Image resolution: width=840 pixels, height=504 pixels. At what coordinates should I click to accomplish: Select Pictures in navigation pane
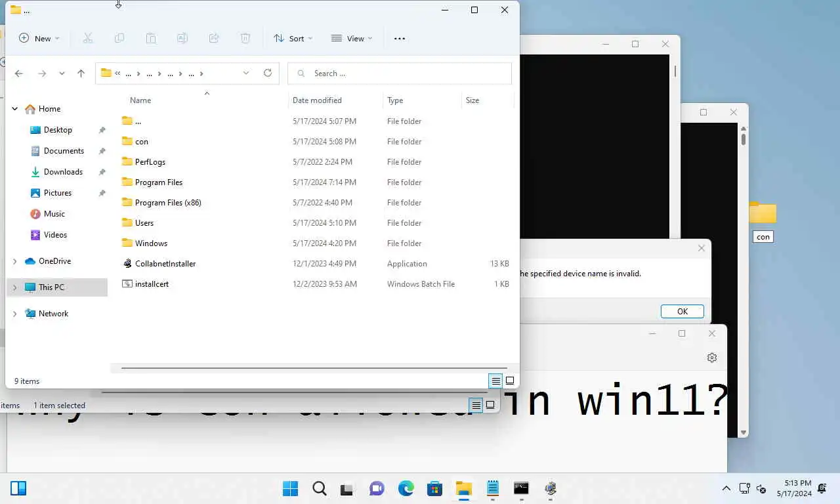[x=58, y=193]
